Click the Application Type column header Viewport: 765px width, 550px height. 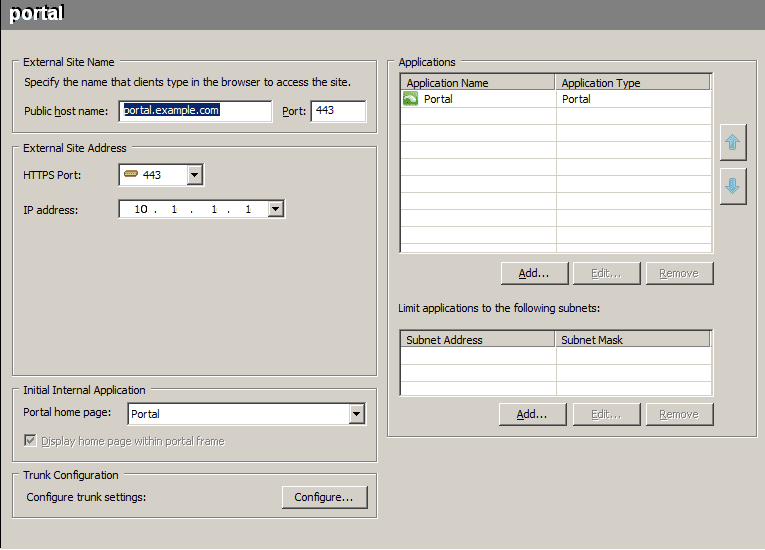coord(633,82)
